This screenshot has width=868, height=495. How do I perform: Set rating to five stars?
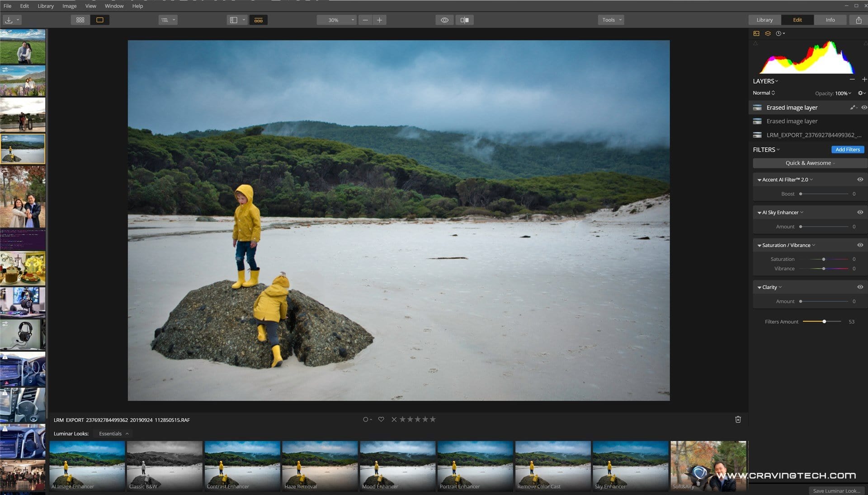[433, 420]
